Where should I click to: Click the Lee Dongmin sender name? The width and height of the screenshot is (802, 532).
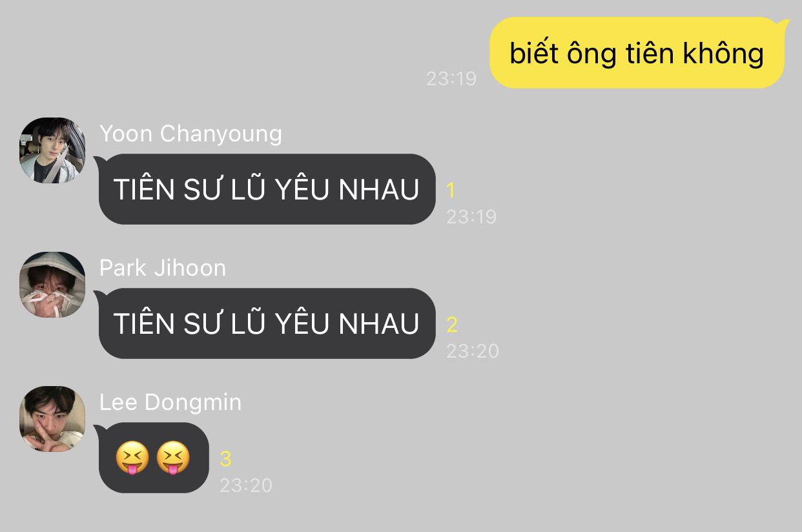[170, 402]
